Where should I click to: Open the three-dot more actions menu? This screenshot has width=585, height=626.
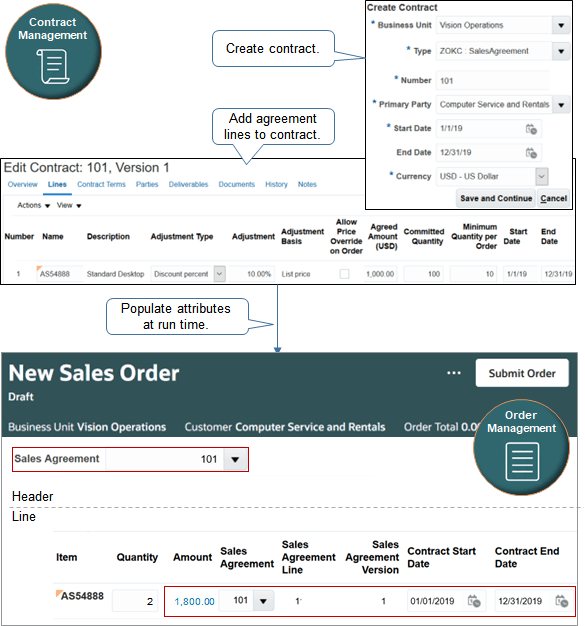[454, 373]
